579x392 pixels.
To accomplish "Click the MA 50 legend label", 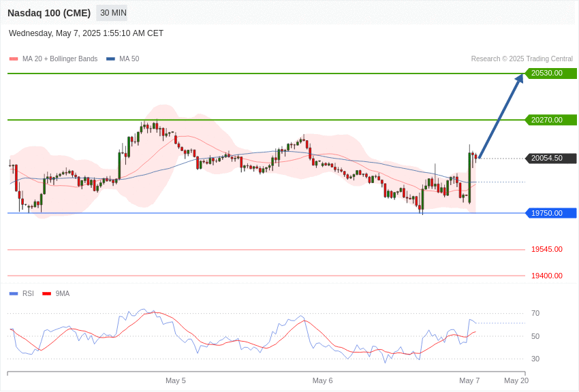I will pos(129,59).
